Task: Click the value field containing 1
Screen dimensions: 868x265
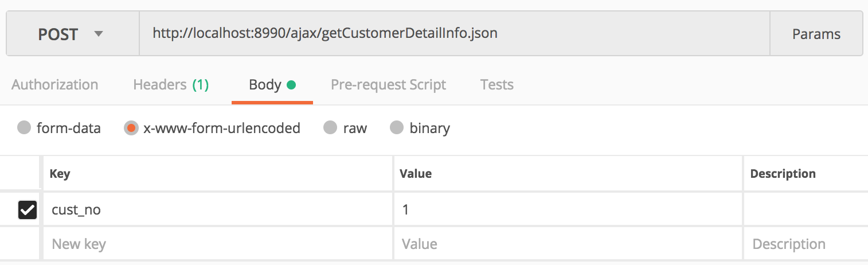Action: [x=568, y=210]
